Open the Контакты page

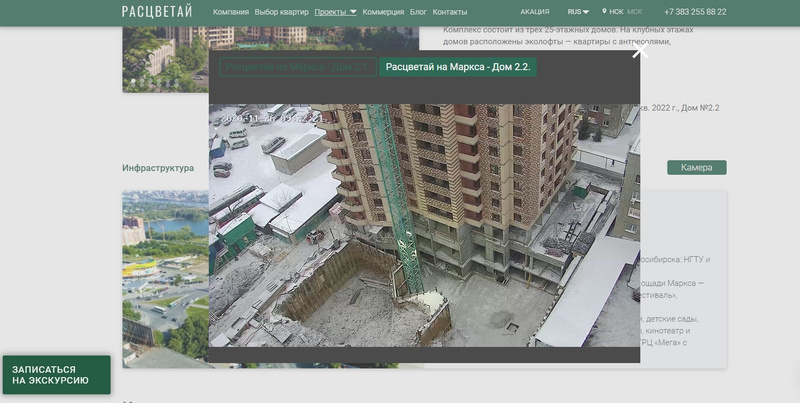(450, 12)
